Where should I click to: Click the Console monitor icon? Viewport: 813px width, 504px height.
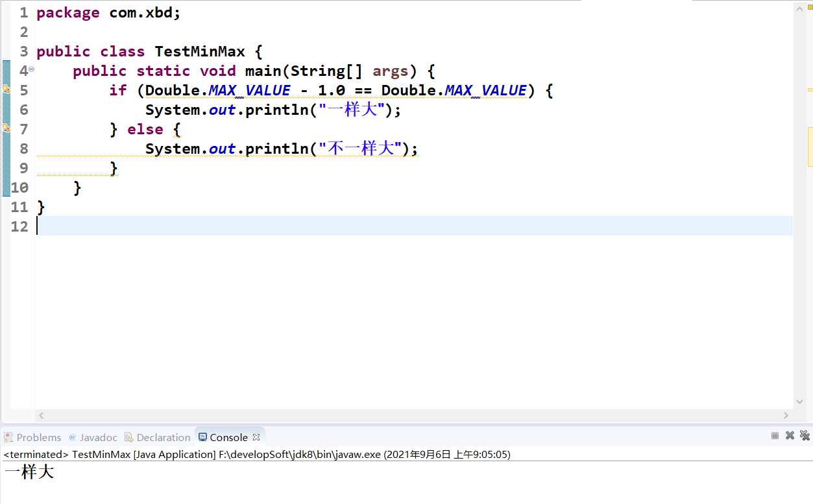[x=203, y=437]
